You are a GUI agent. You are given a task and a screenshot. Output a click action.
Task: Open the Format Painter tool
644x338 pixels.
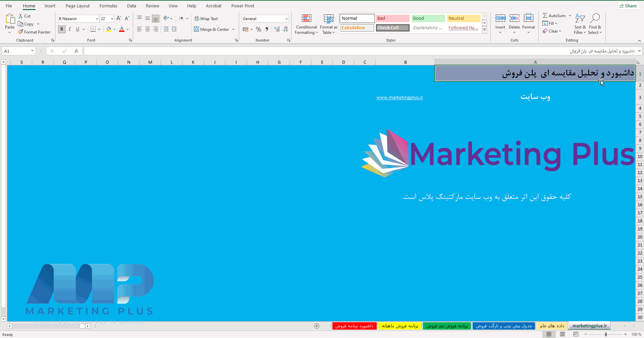click(x=35, y=32)
